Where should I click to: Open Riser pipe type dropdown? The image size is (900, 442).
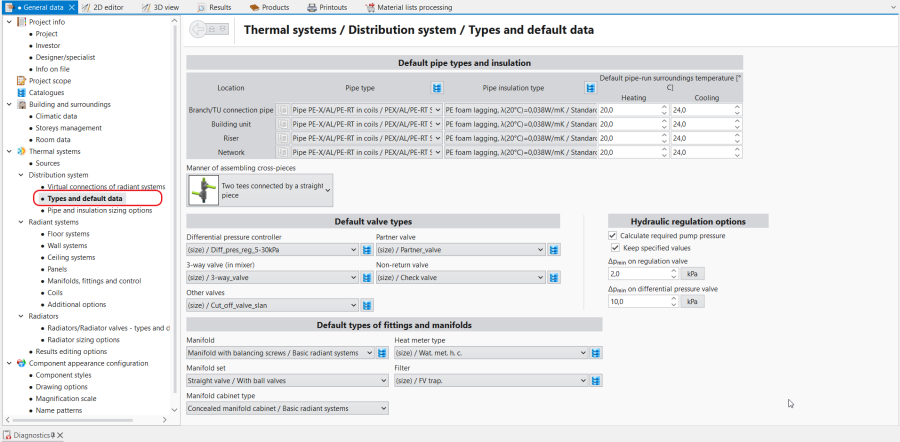(x=439, y=138)
